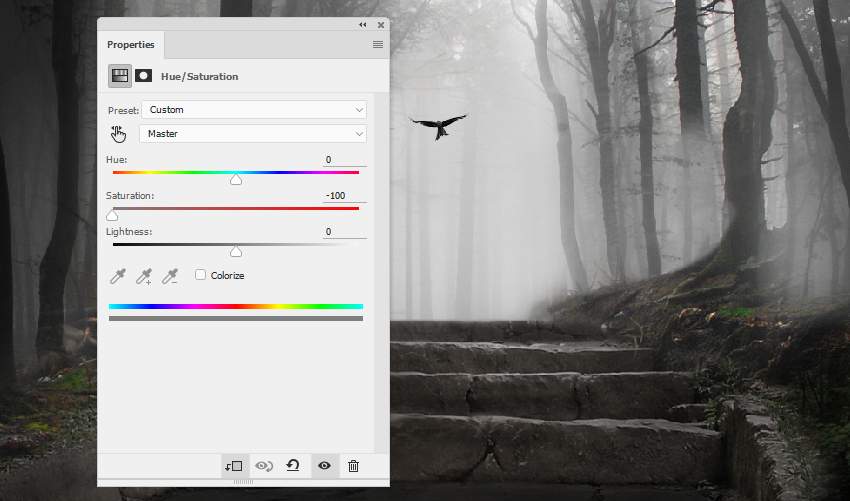Reset to adjustment defaults
This screenshot has width=850, height=501.
(x=293, y=466)
